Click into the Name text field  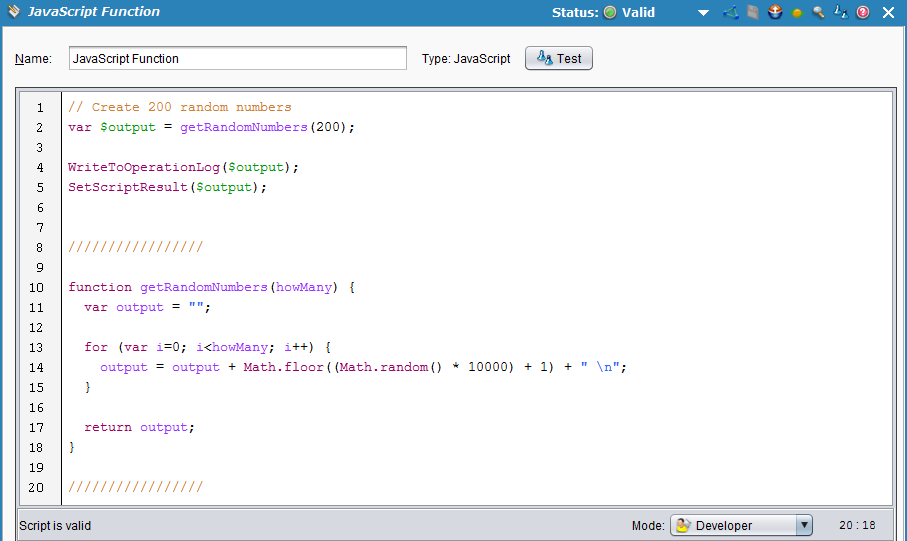coord(238,58)
